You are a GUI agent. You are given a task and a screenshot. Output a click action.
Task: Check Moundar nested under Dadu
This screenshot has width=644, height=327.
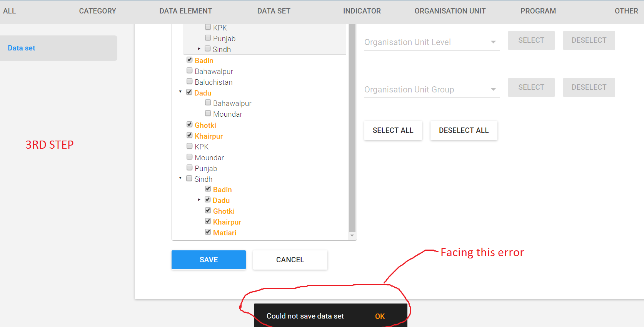point(208,114)
